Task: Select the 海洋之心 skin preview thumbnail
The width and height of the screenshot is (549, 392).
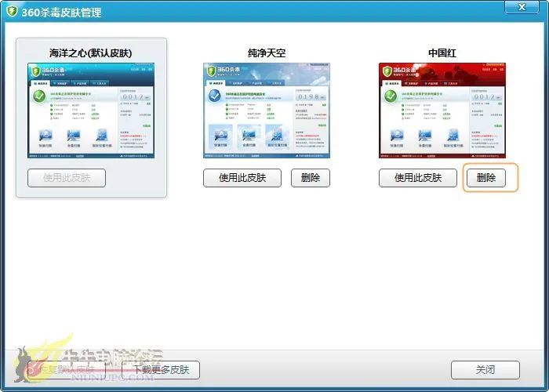Action: (x=91, y=111)
